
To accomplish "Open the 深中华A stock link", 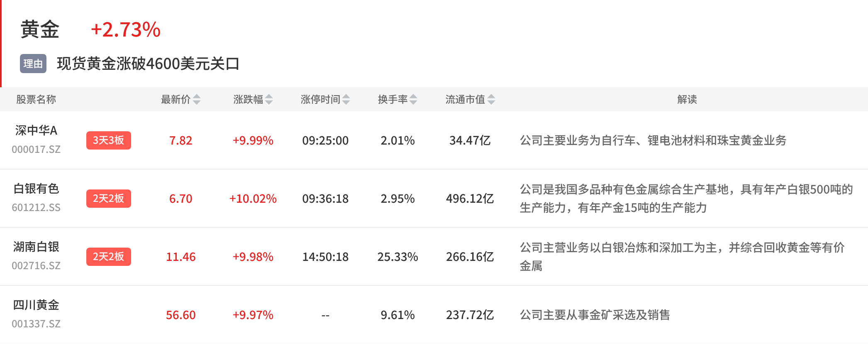I will click(36, 130).
